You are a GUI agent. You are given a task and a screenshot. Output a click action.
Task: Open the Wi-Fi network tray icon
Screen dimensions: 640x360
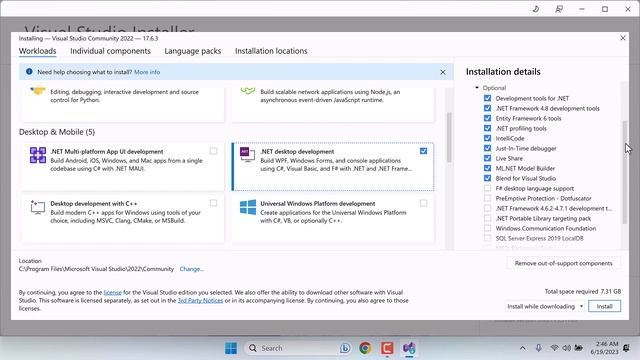[554, 348]
